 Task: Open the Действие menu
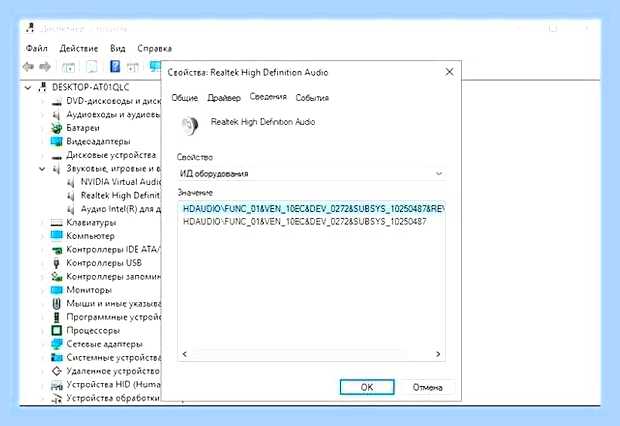pyautogui.click(x=79, y=48)
